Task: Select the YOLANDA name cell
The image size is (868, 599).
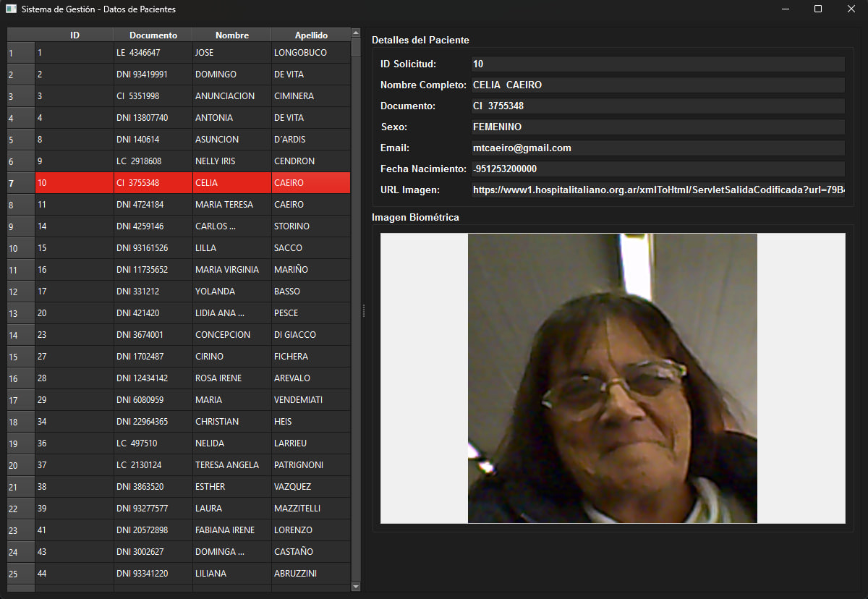Action: [x=232, y=292]
